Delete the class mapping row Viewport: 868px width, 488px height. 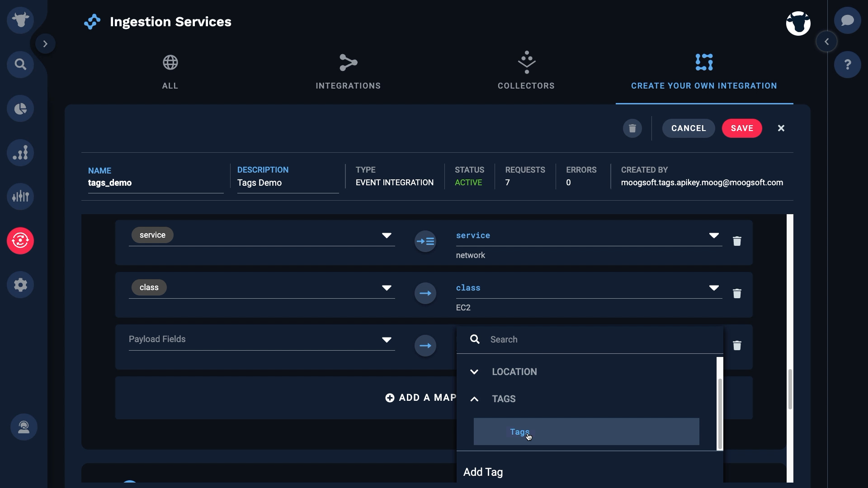tap(737, 294)
